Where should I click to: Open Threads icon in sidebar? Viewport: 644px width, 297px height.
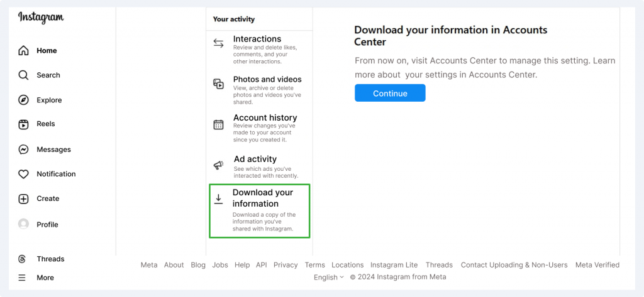22,259
